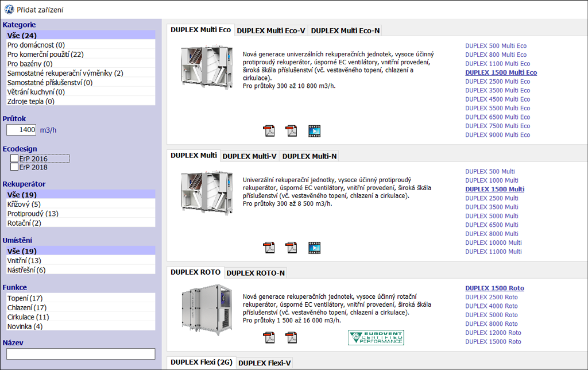Filter function by Chlazení (17)
The image size is (588, 370).
click(80, 307)
